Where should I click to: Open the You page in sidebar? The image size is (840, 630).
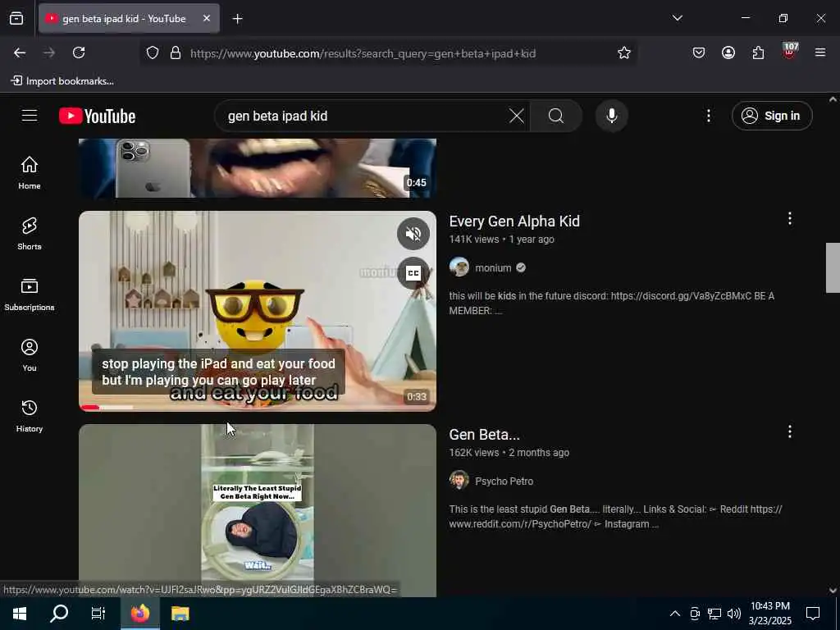coord(30,354)
